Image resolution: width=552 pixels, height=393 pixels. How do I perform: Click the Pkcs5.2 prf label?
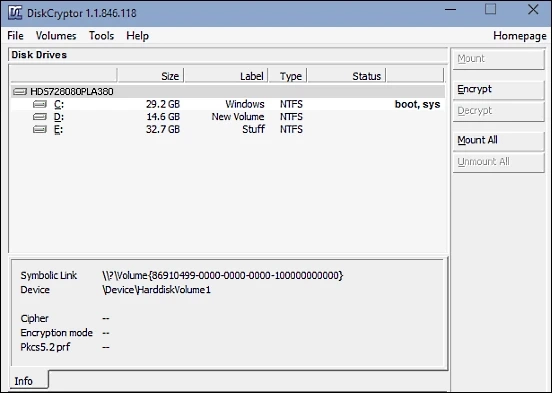click(x=45, y=347)
